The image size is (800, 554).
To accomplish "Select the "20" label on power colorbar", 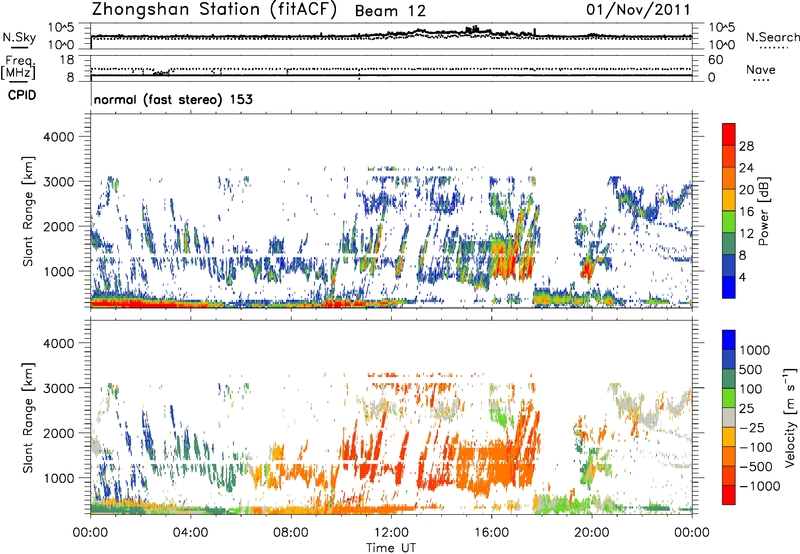I will pos(746,190).
